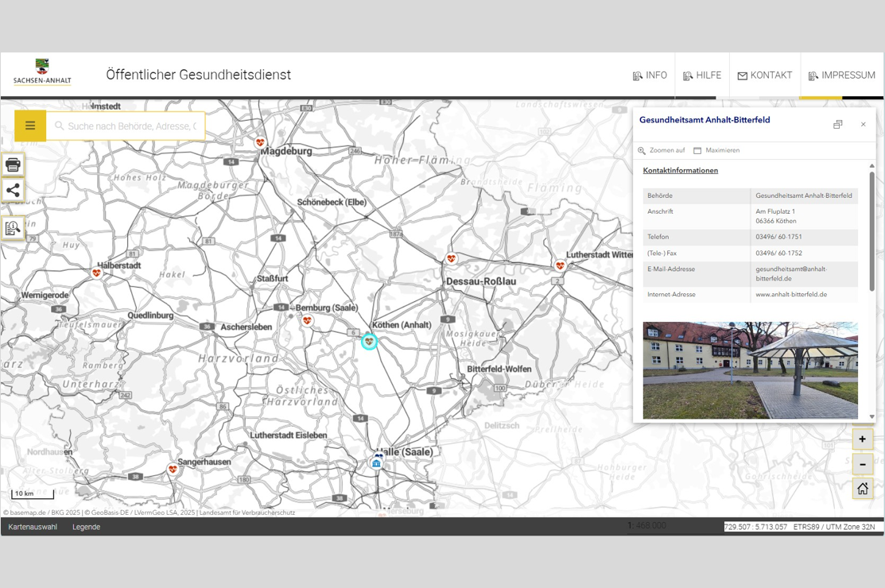
Task: Zoom in with the plus button
Action: (862, 439)
